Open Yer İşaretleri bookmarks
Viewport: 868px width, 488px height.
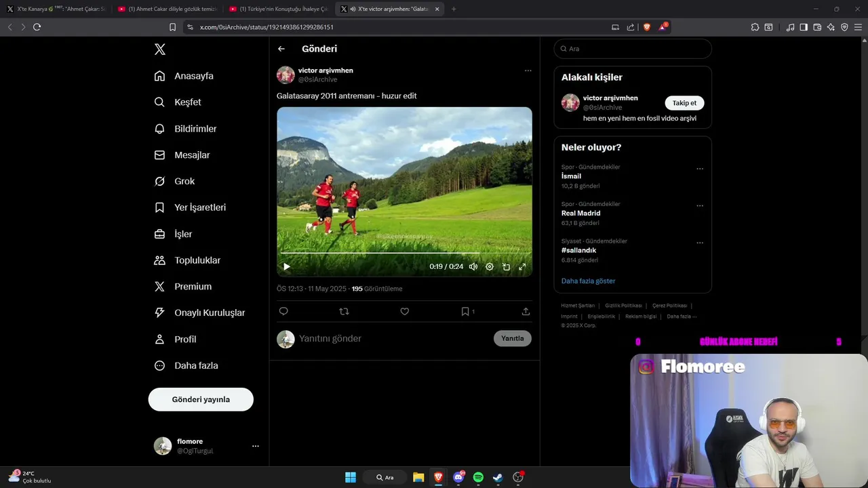pyautogui.click(x=190, y=207)
